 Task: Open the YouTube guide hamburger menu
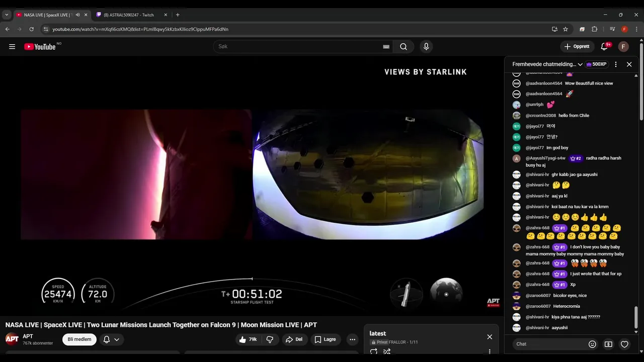12,47
